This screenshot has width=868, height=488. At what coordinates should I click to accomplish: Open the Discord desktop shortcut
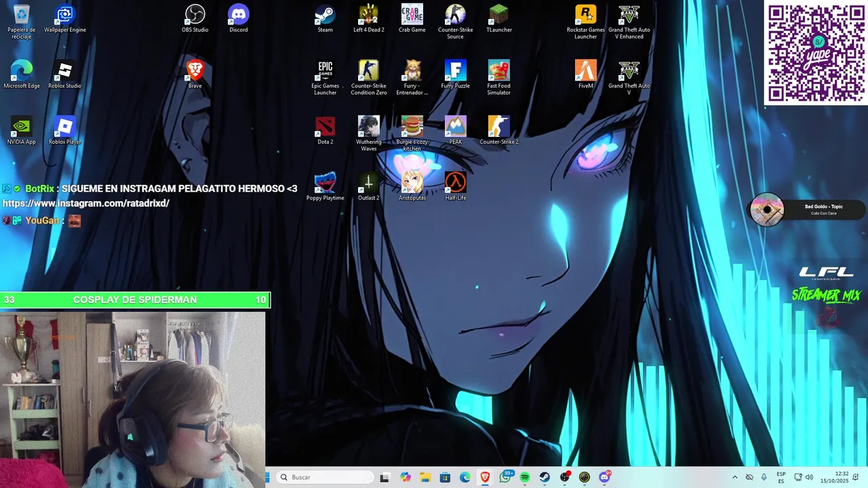(239, 18)
